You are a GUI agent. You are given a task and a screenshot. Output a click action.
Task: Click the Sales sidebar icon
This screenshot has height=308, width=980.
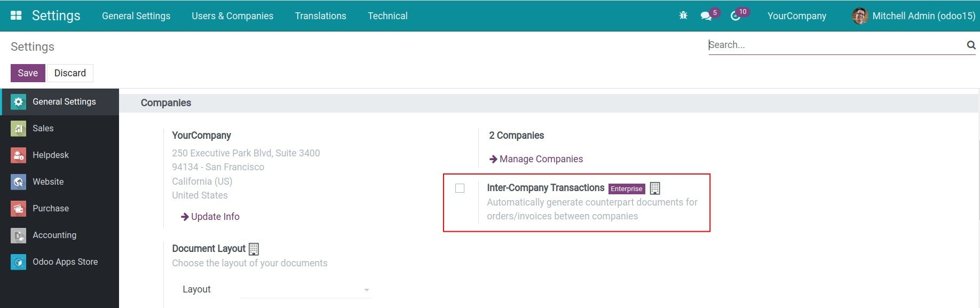[18, 129]
